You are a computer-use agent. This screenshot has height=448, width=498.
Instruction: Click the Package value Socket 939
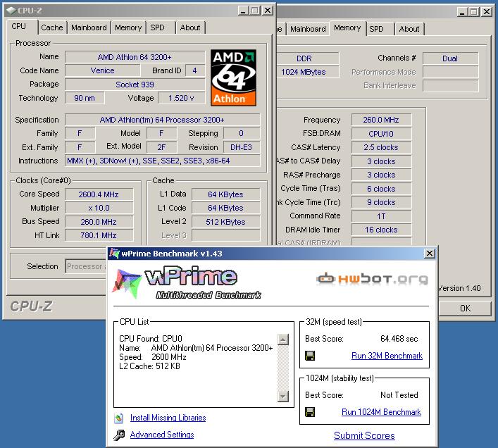(135, 85)
